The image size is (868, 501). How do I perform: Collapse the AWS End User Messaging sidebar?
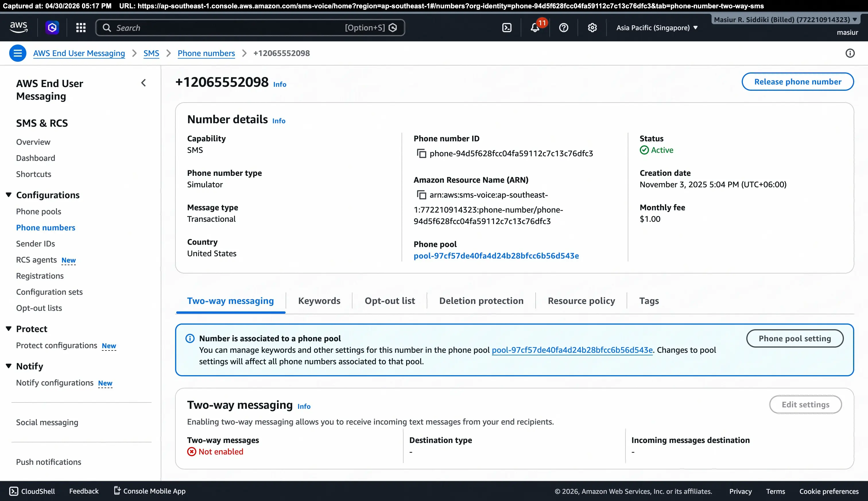144,83
